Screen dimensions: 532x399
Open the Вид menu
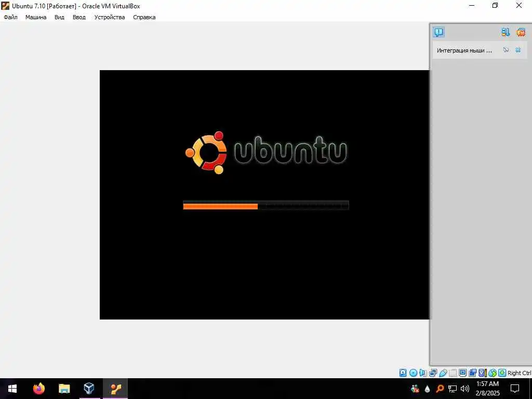59,17
